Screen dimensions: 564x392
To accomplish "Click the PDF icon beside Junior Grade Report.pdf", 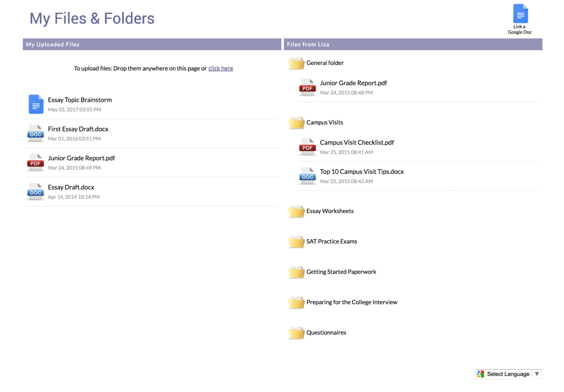I will pyautogui.click(x=35, y=162).
